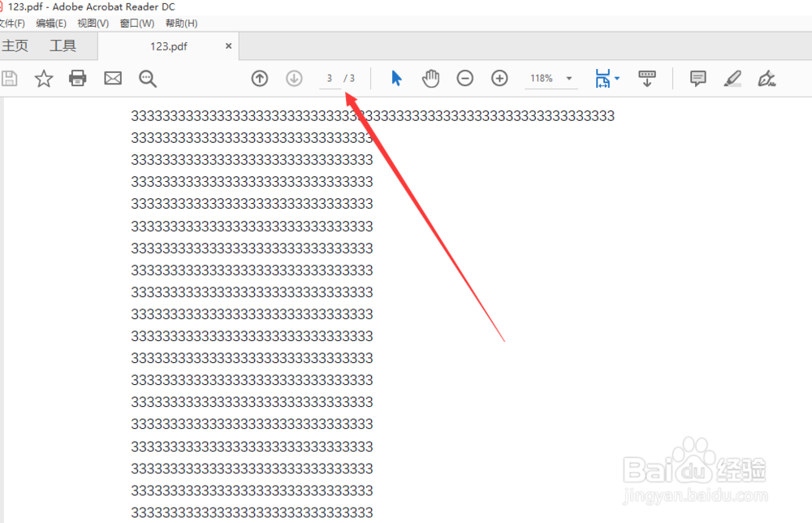This screenshot has height=523, width=812.
Task: Close the 123.pdf tab
Action: [x=228, y=46]
